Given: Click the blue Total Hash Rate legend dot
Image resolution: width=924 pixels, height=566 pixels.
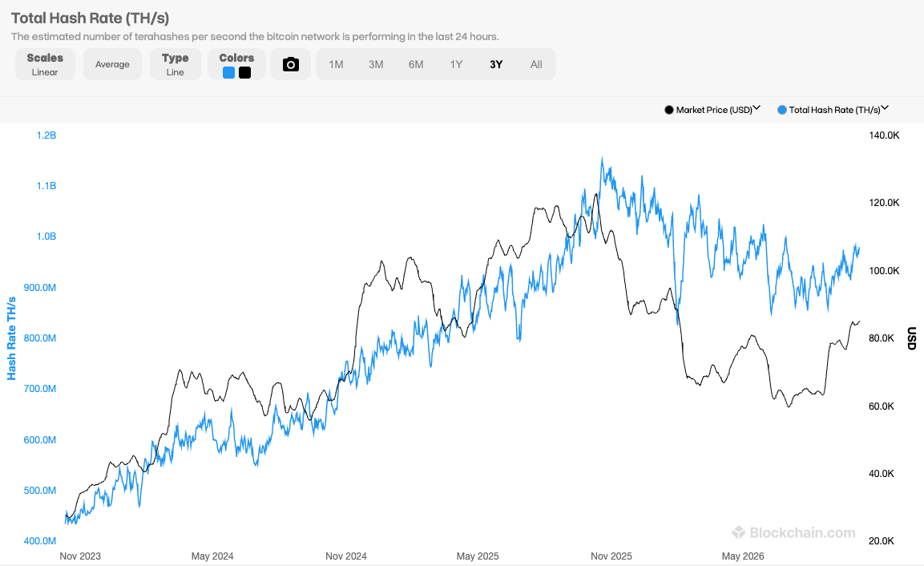Looking at the screenshot, I should pyautogui.click(x=782, y=110).
